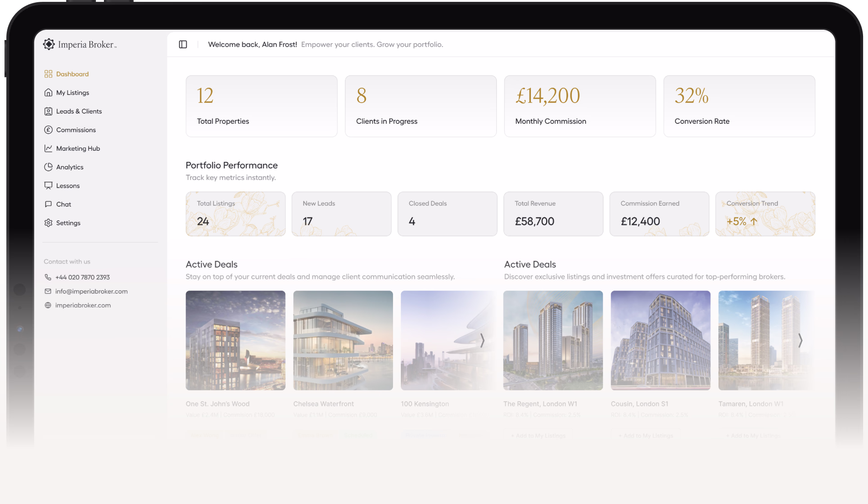Viewport: 868px width, 504px height.
Task: Click the One St. John's Wood title
Action: coord(217,404)
